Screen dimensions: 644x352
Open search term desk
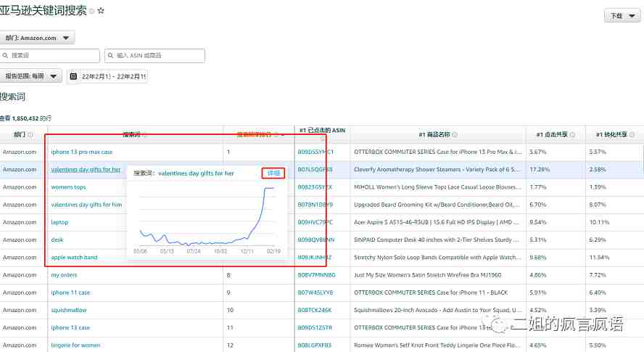[x=57, y=240]
